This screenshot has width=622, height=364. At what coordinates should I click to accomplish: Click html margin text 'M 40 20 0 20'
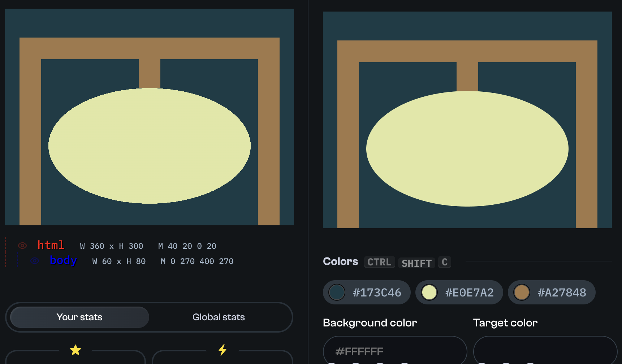pyautogui.click(x=187, y=246)
